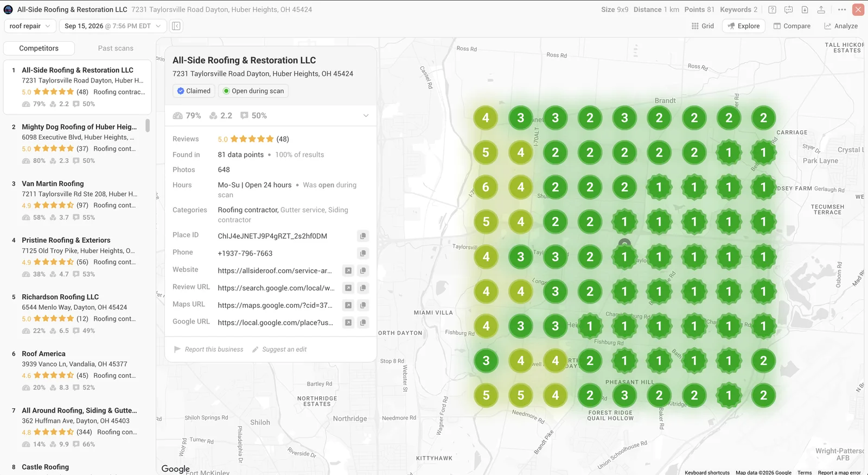
Task: Open the maps.google.com Maps URL text
Action: coord(275,305)
